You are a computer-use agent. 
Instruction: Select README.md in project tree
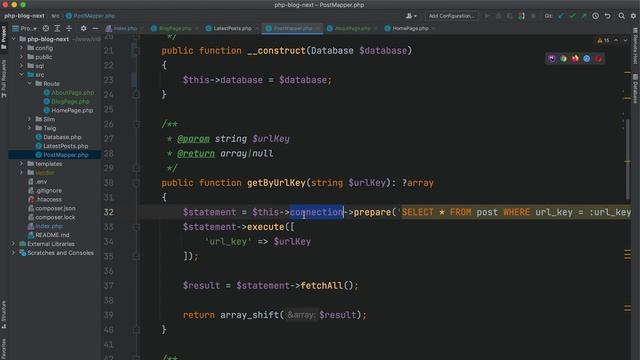(x=48, y=235)
